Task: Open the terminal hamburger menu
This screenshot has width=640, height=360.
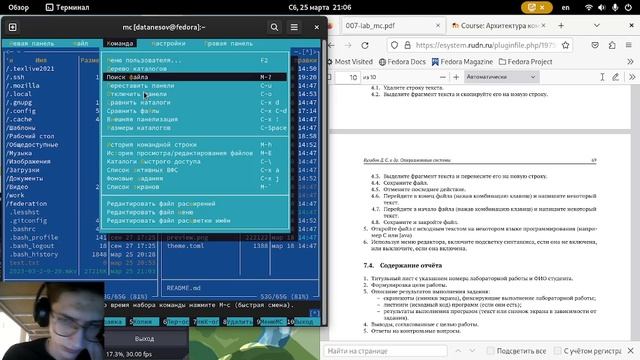Action: point(294,27)
